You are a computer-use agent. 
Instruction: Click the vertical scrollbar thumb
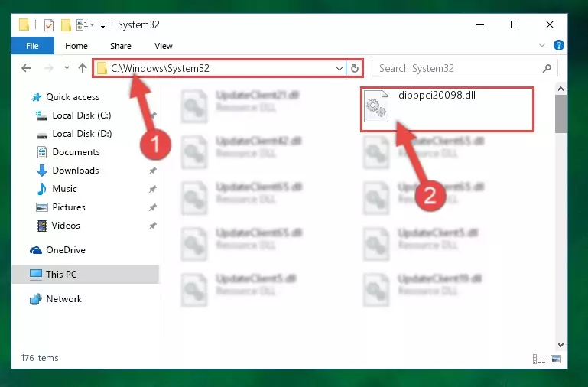tap(560, 114)
